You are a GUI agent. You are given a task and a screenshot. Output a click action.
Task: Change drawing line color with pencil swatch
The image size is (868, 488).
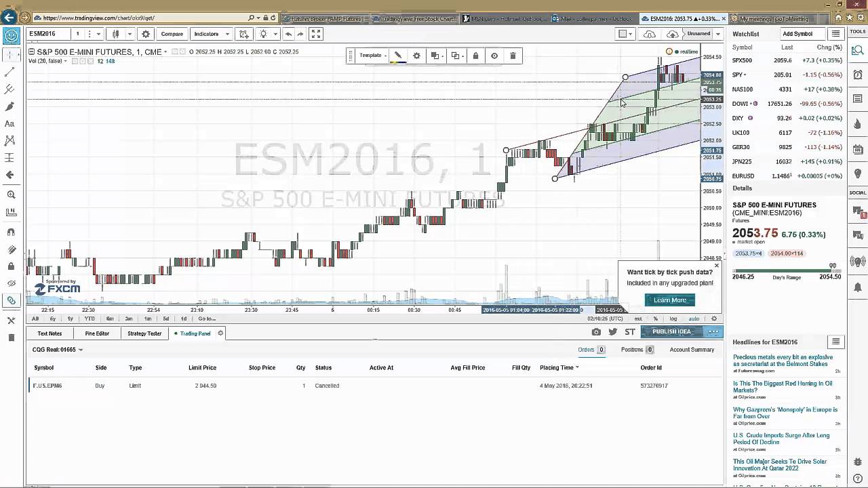pos(398,56)
